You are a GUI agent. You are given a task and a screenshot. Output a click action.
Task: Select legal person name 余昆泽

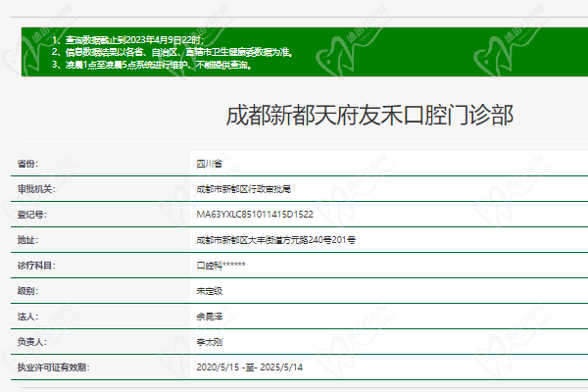[210, 317]
